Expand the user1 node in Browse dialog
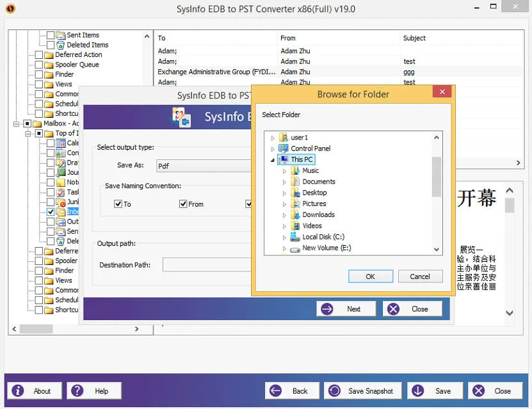The height and width of the screenshot is (409, 532). click(273, 138)
